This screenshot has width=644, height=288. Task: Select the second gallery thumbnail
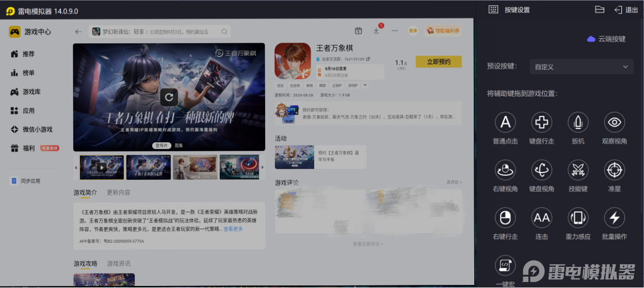[x=148, y=167]
